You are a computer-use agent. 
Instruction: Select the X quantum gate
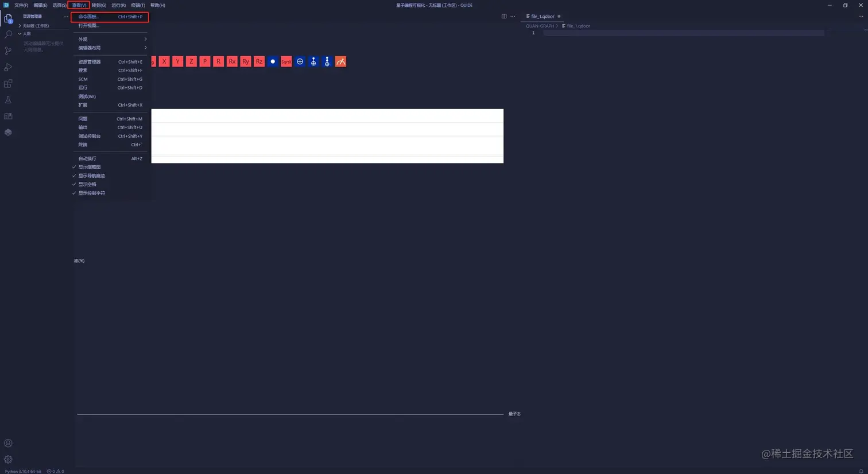[x=164, y=61]
